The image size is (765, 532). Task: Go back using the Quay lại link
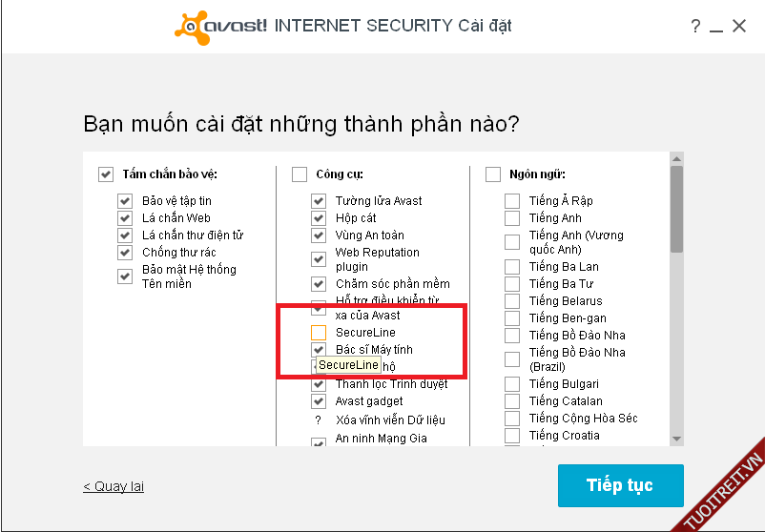(114, 487)
